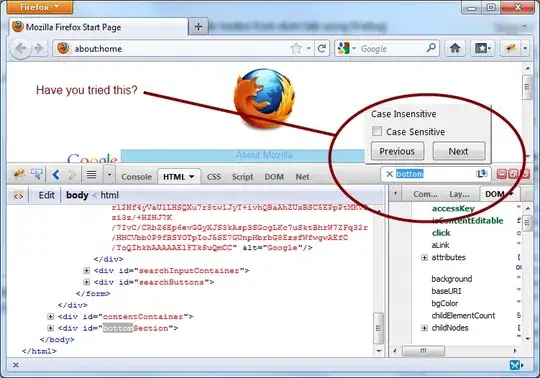This screenshot has width=540, height=378.
Task: Enable the Case Sensitive checkbox
Action: (x=377, y=131)
